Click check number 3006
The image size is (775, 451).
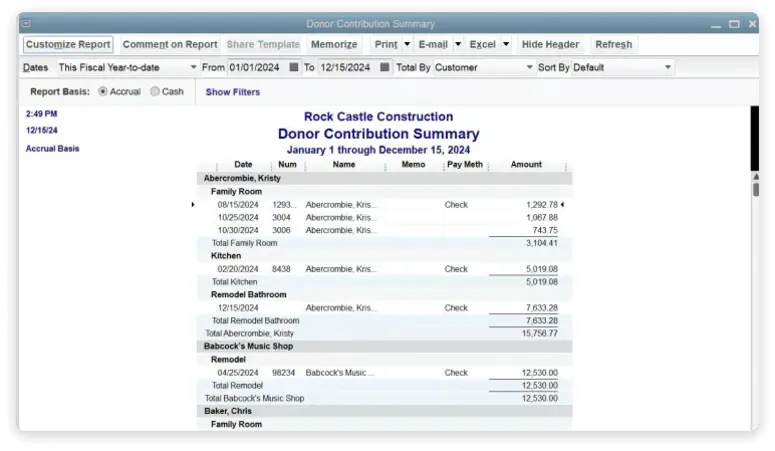[281, 230]
